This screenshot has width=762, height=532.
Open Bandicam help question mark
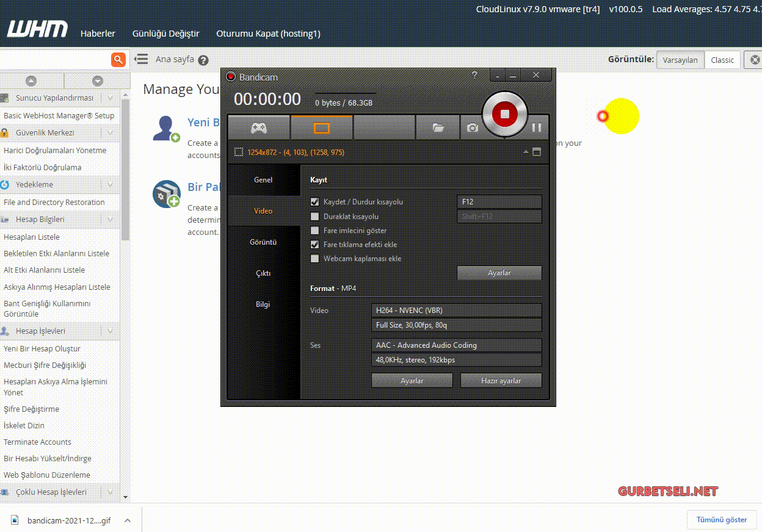click(x=475, y=75)
